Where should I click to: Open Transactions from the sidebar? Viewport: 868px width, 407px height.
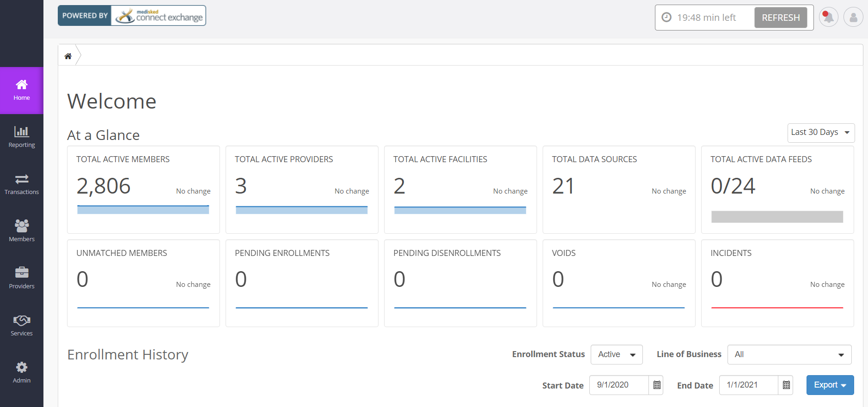click(x=22, y=184)
